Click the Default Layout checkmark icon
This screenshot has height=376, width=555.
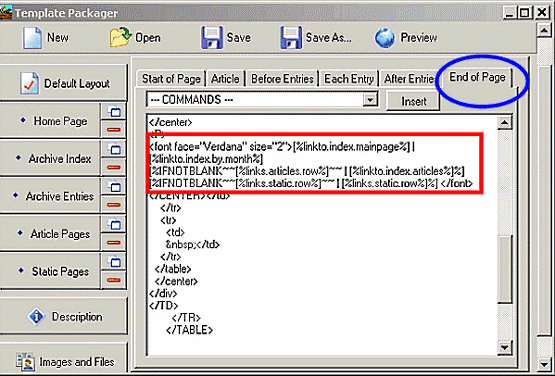click(30, 84)
